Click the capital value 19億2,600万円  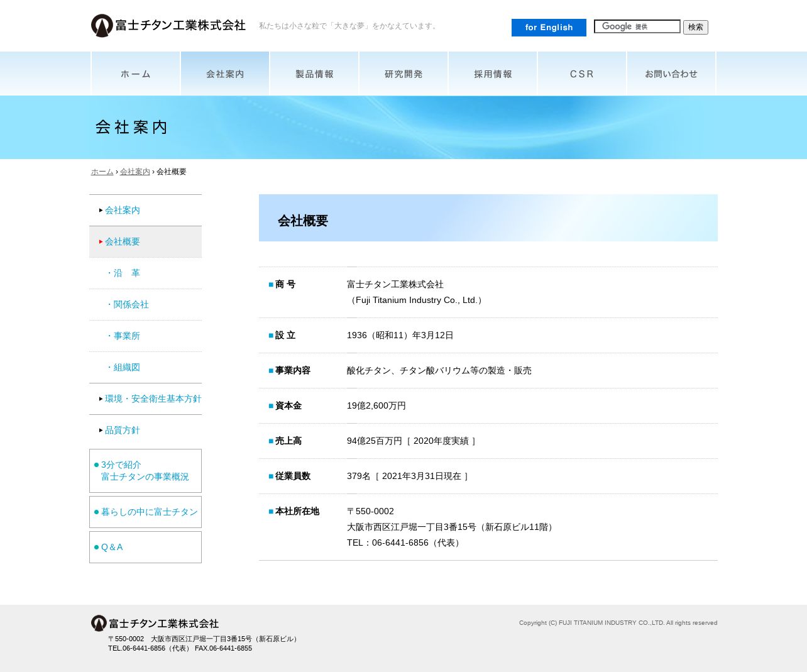[x=376, y=405]
